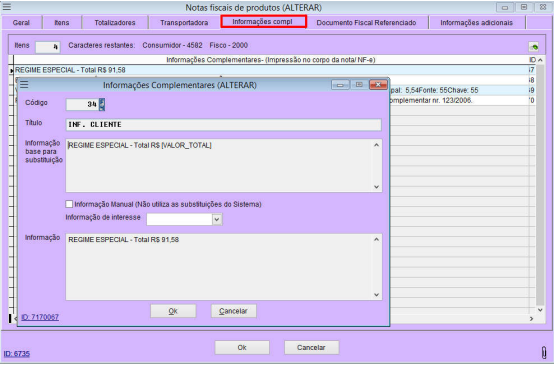This screenshot has width=554, height=365.
Task: Confirm dialog with inner Ok button
Action: pyautogui.click(x=173, y=311)
